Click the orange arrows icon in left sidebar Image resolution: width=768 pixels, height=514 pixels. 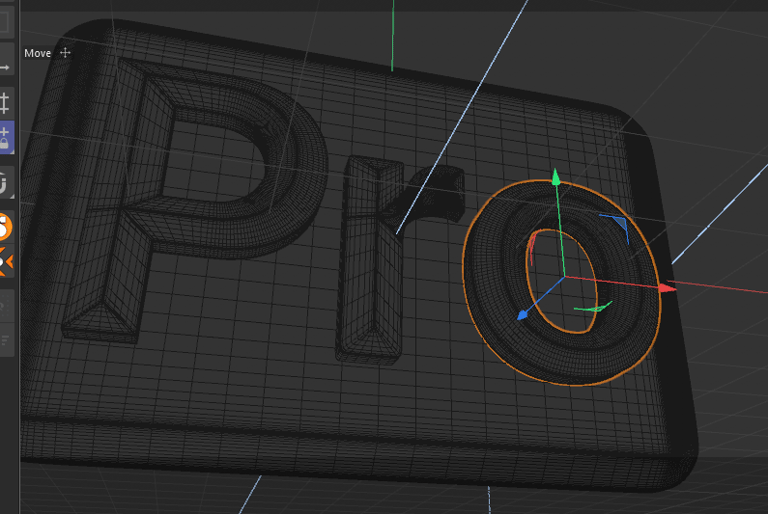[x=6, y=262]
